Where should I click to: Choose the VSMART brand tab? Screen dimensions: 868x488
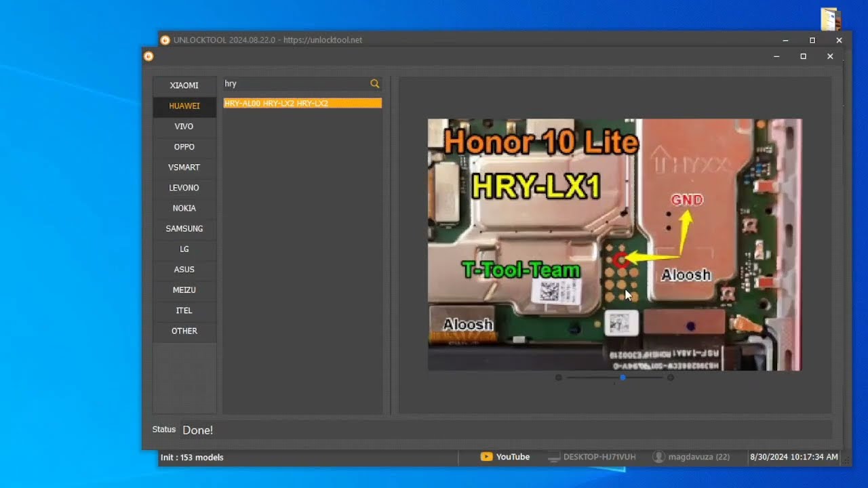point(184,167)
